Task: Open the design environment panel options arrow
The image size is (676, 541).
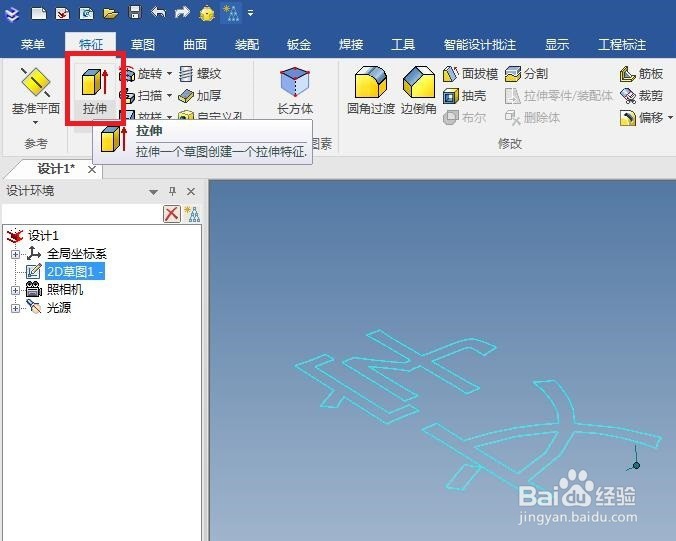Action: 153,192
